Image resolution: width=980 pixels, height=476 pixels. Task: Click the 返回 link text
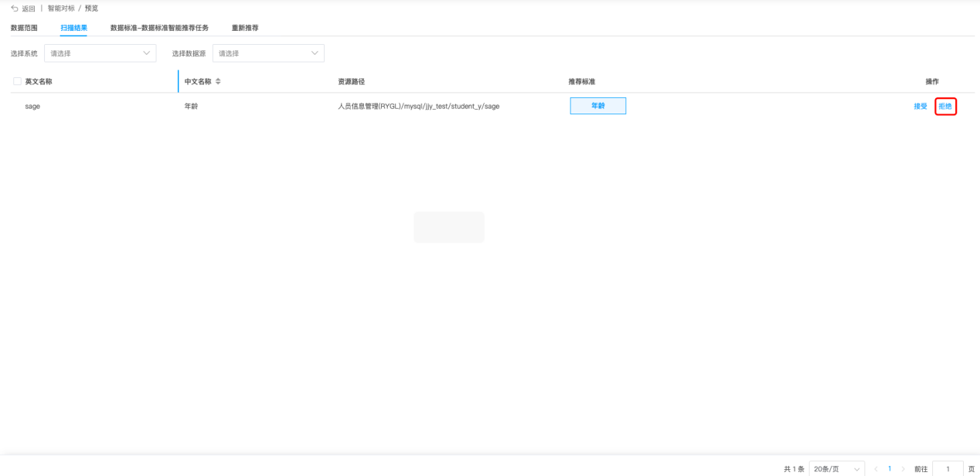[29, 8]
